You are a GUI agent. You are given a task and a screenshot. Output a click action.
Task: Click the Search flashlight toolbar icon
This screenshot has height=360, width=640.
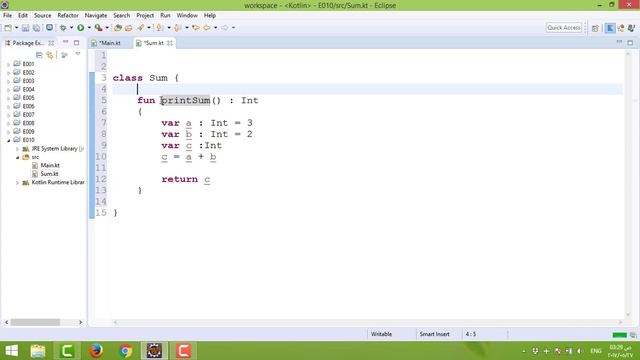140,27
